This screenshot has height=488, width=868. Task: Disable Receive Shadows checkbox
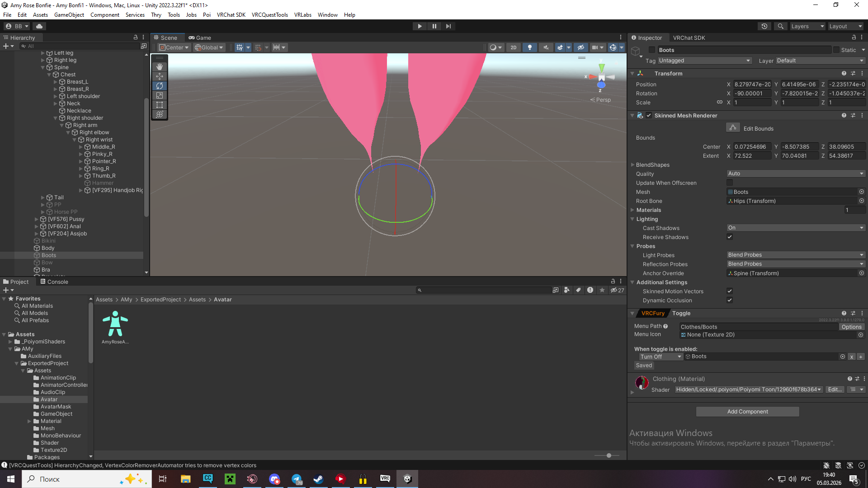pyautogui.click(x=730, y=237)
